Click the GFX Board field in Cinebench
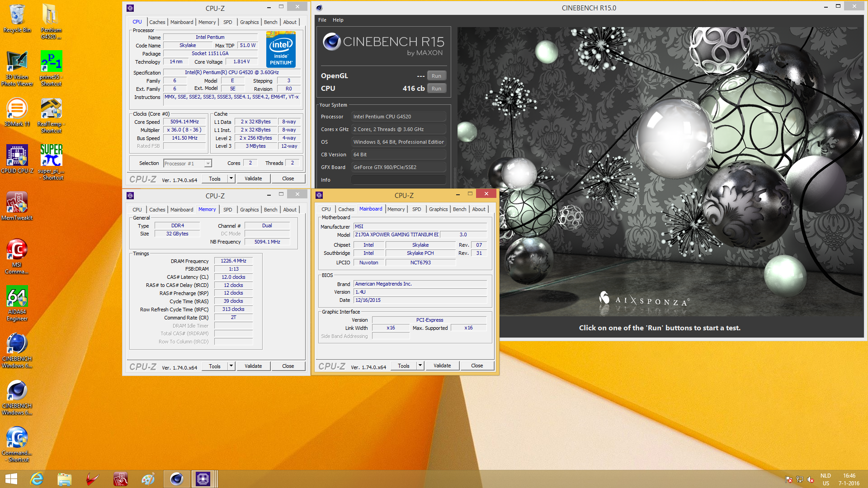Viewport: 868px width, 488px height. 399,167
